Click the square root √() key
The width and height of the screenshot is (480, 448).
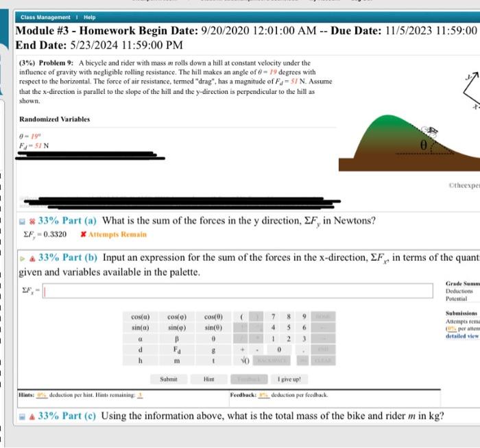point(245,361)
